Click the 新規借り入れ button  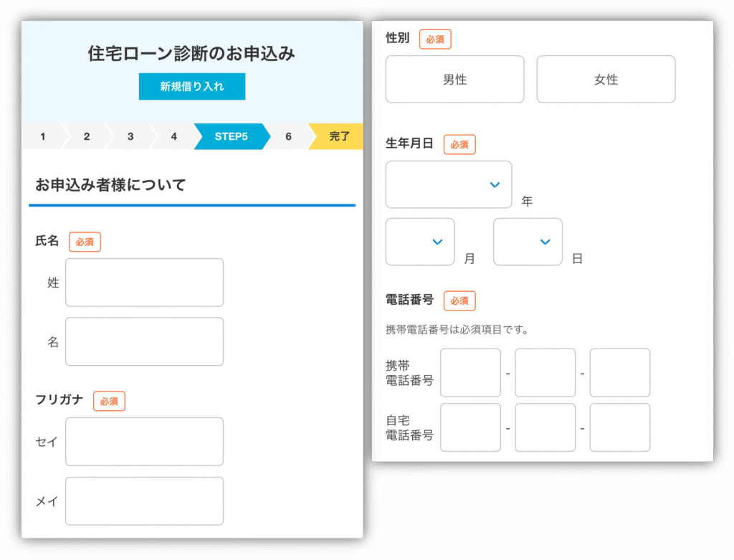pos(192,86)
